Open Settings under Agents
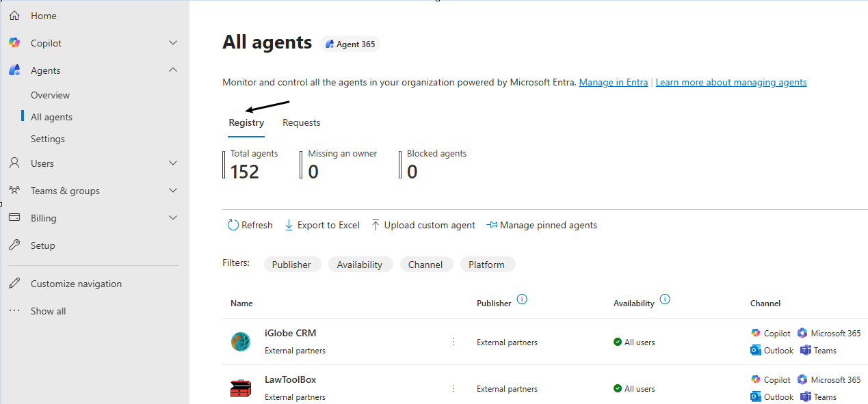This screenshot has height=404, width=868. pos(48,139)
